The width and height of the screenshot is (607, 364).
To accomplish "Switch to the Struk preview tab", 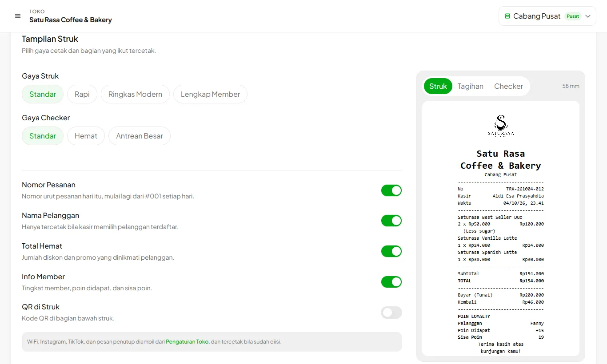I will pos(438,86).
